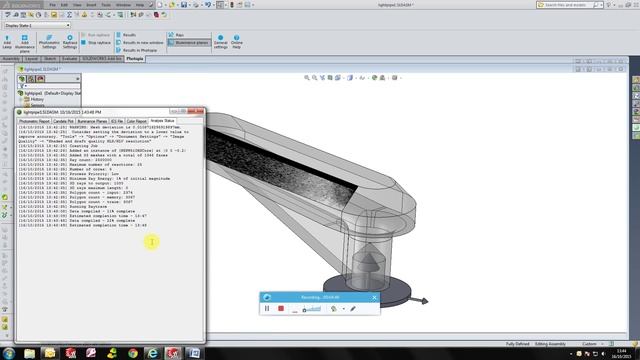
Task: Open Raytrace Settings
Action: coord(70,42)
